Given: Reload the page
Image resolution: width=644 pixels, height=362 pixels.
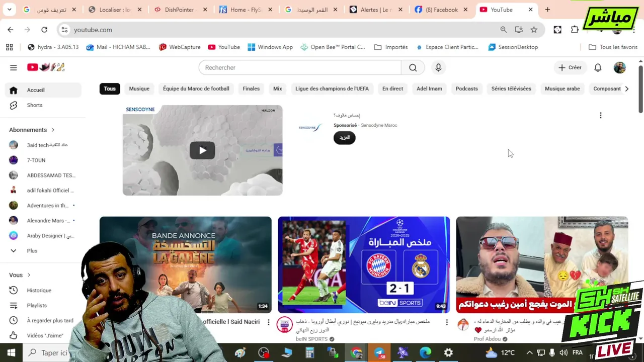Looking at the screenshot, I should pyautogui.click(x=44, y=30).
